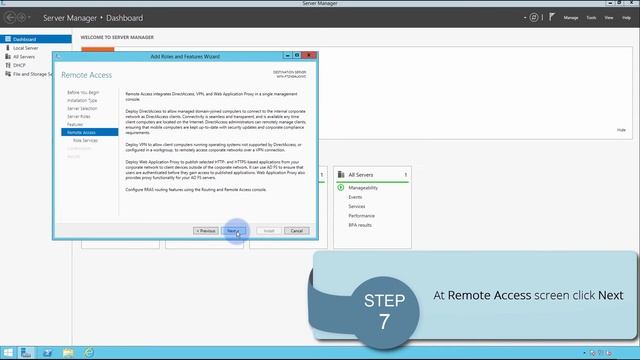The image size is (640, 360).
Task: Go to Server Selection wizard step
Action: tap(82, 109)
